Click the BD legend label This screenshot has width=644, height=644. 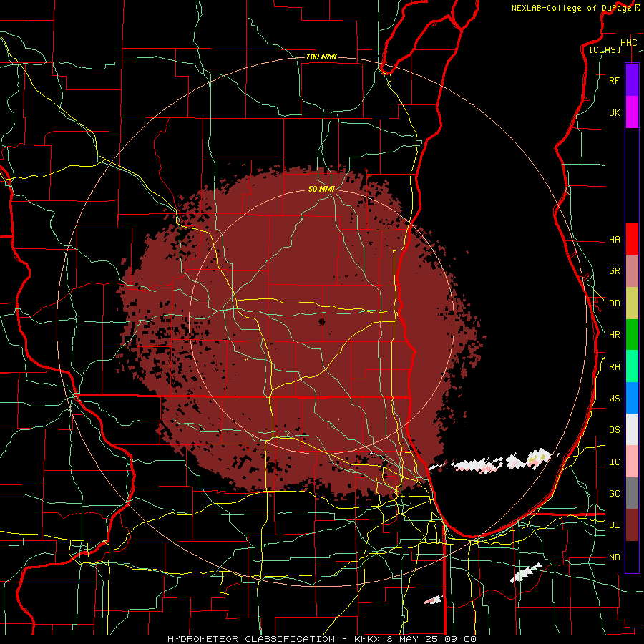615,303
